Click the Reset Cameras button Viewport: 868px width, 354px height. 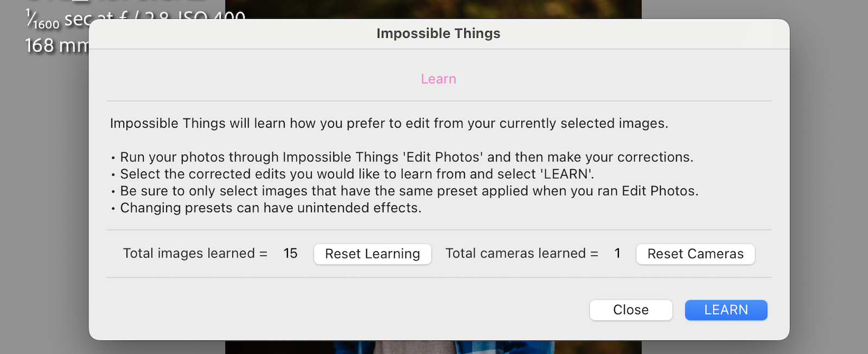click(695, 254)
